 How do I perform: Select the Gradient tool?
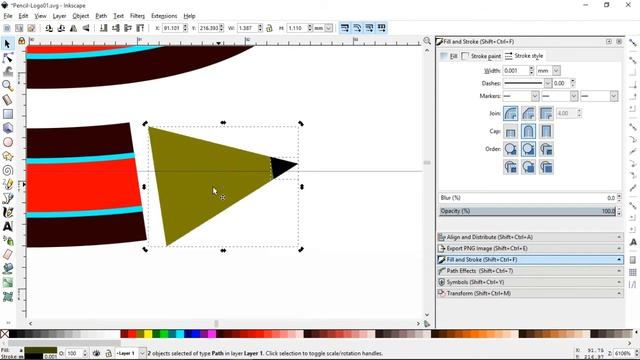pos(7,282)
